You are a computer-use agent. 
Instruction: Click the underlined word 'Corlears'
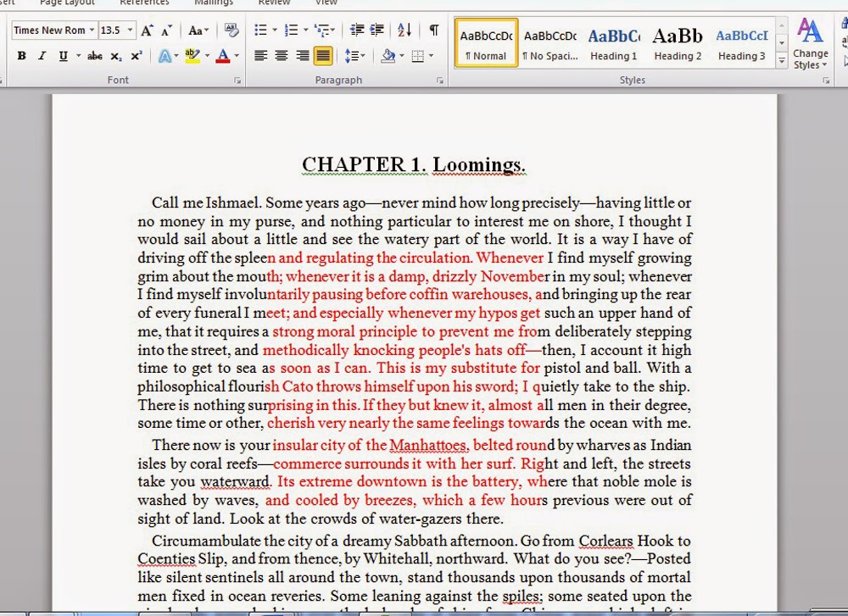click(605, 541)
